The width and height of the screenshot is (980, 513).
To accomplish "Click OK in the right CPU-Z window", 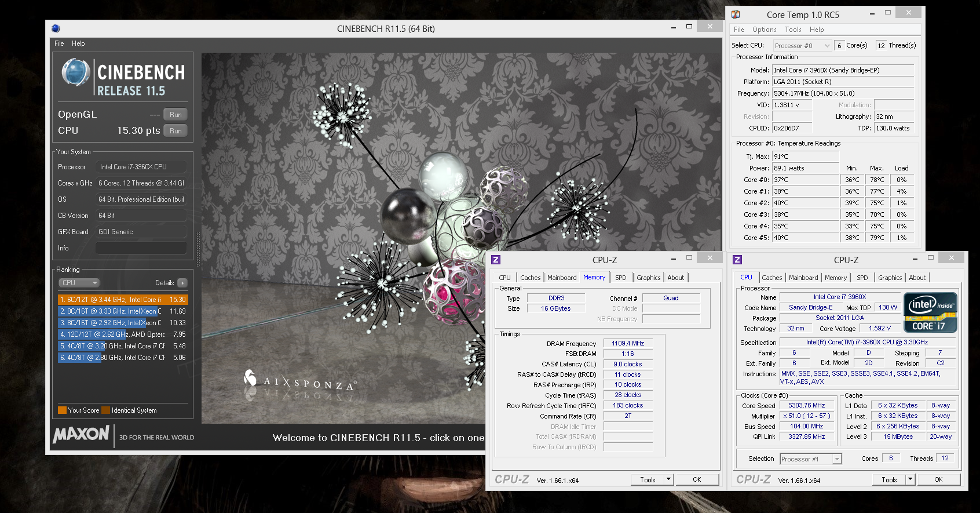I will click(x=938, y=479).
